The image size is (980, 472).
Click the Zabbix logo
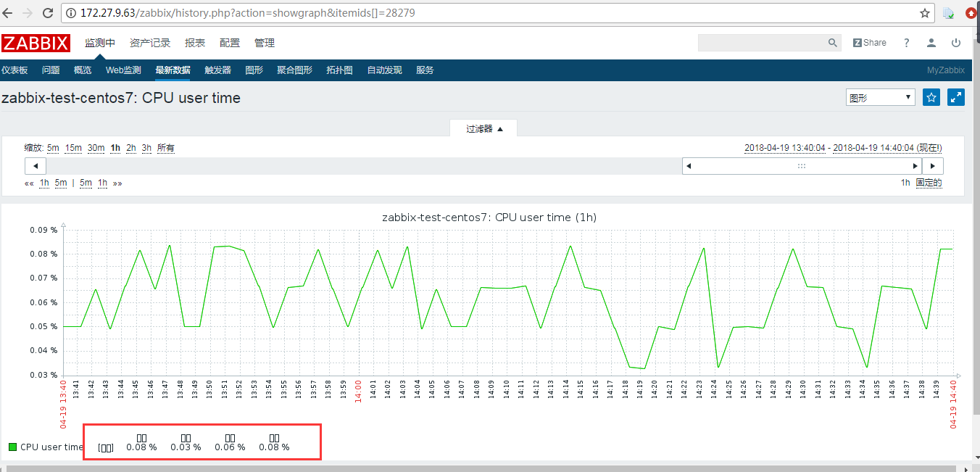36,43
